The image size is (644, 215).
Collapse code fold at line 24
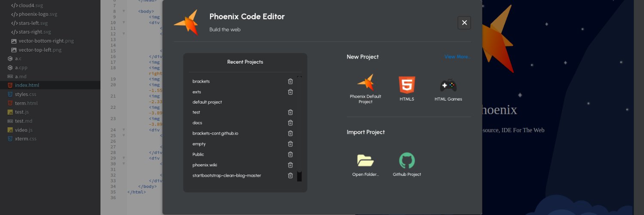tap(124, 129)
